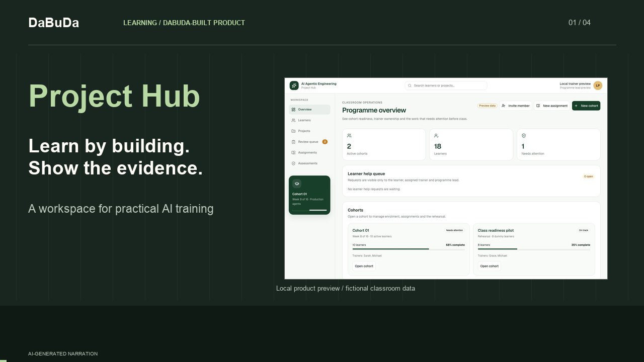This screenshot has width=644, height=362.
Task: Click the Needs attention shield icon
Action: click(524, 136)
